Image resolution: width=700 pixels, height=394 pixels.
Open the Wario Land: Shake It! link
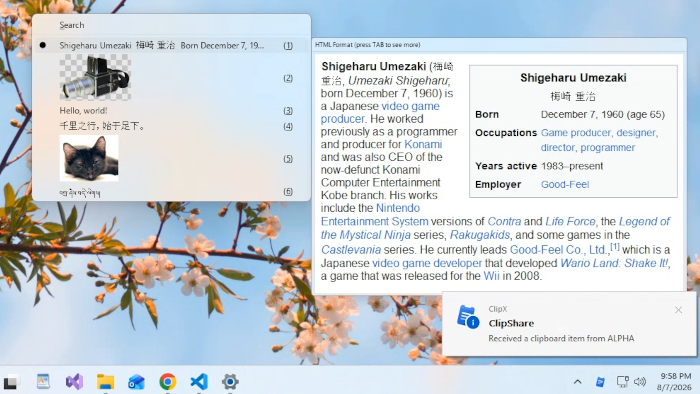tap(614, 263)
